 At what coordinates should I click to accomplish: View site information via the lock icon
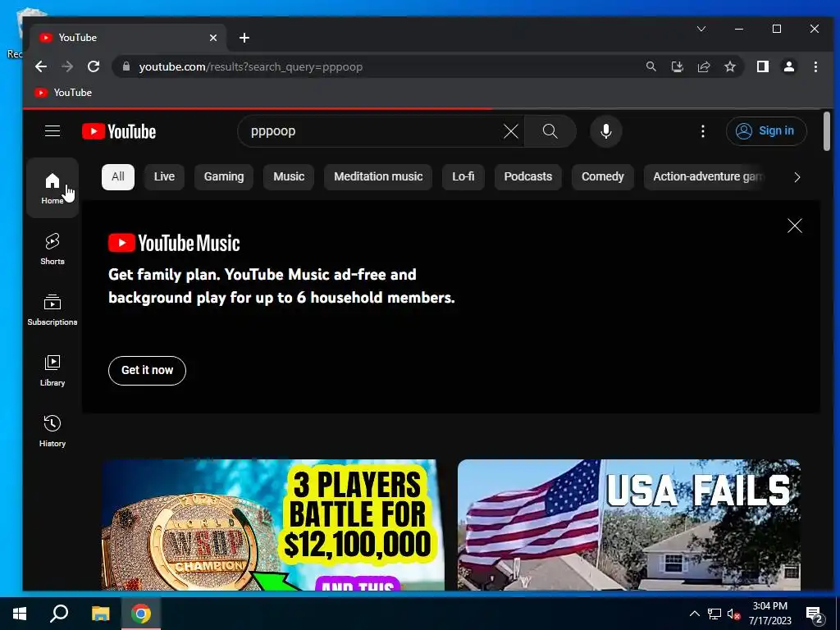point(126,66)
